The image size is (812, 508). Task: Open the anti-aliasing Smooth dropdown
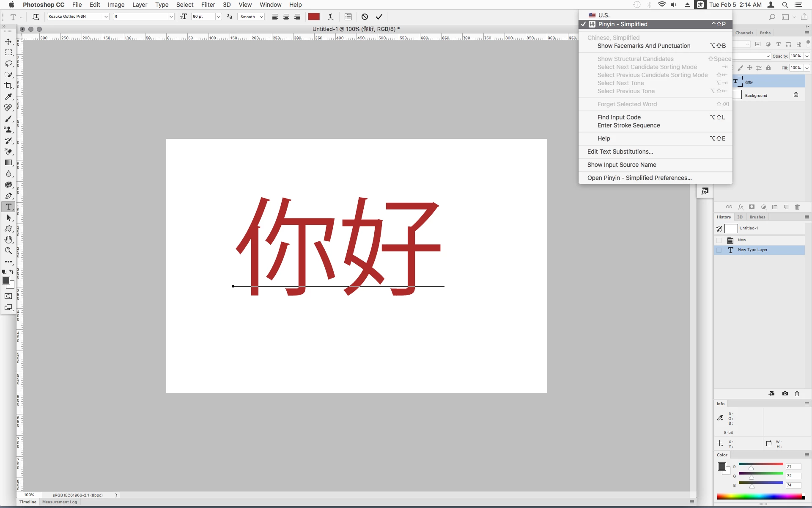[251, 17]
